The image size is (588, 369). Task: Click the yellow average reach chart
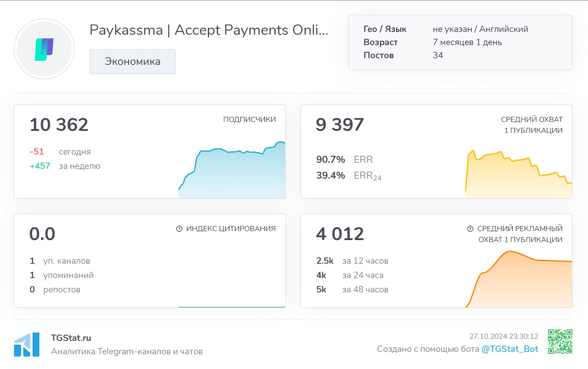(x=518, y=174)
